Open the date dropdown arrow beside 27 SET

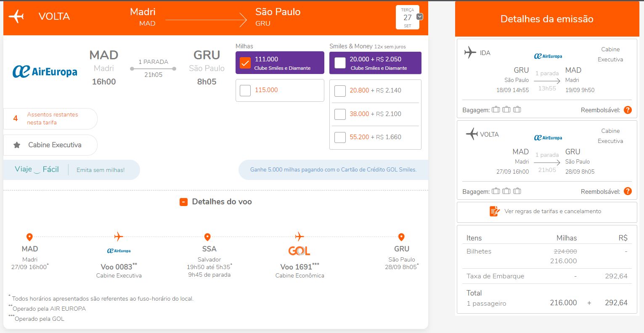click(x=419, y=17)
